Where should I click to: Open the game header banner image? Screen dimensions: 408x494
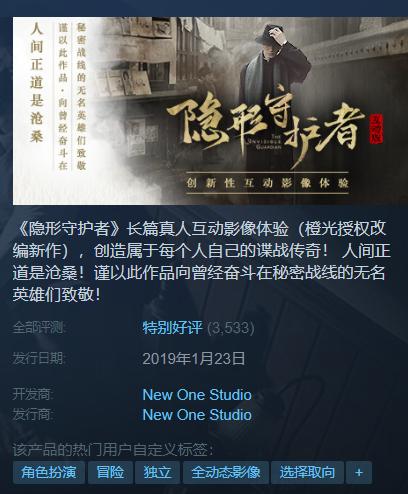pos(210,111)
